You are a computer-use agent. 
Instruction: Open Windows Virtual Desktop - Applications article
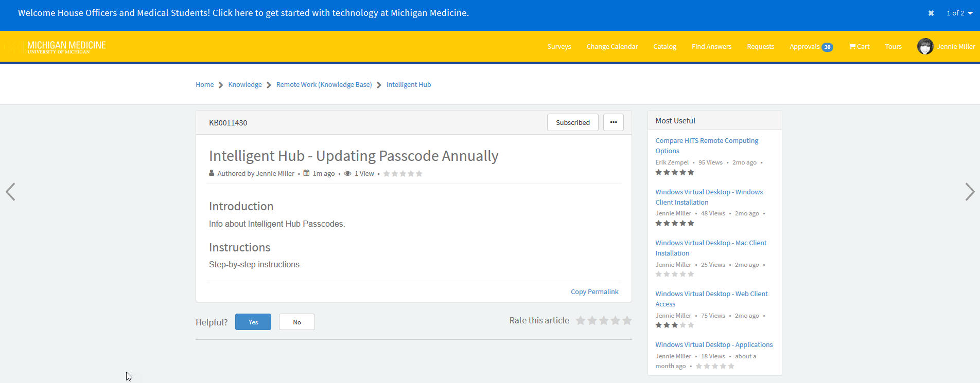pos(714,345)
